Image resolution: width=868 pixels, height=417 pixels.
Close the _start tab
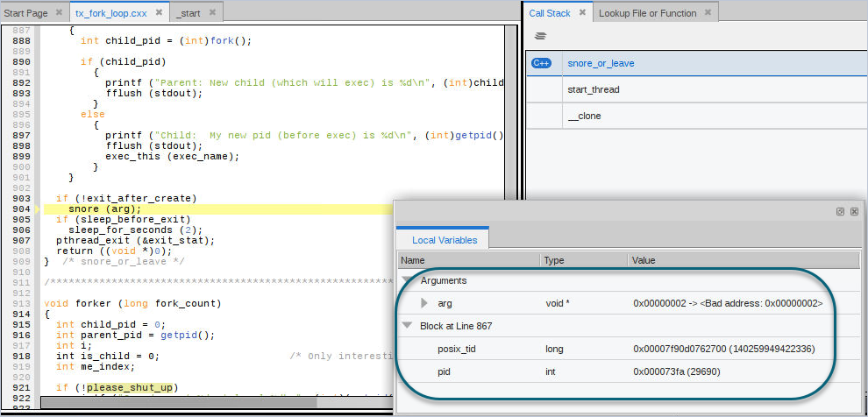click(212, 13)
